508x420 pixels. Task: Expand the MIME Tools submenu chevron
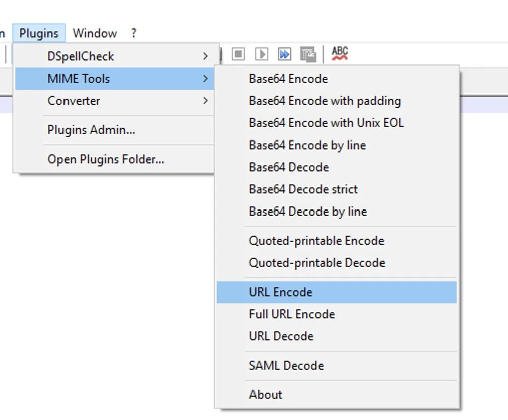pos(205,79)
